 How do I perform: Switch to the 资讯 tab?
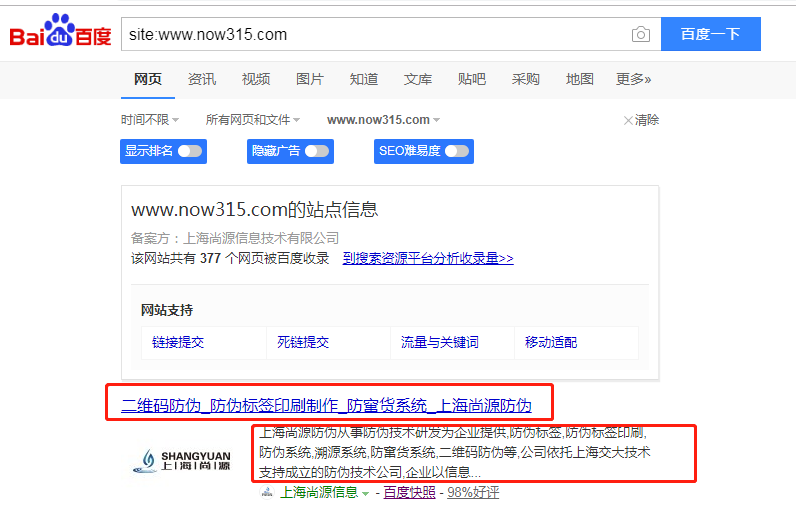pyautogui.click(x=202, y=79)
